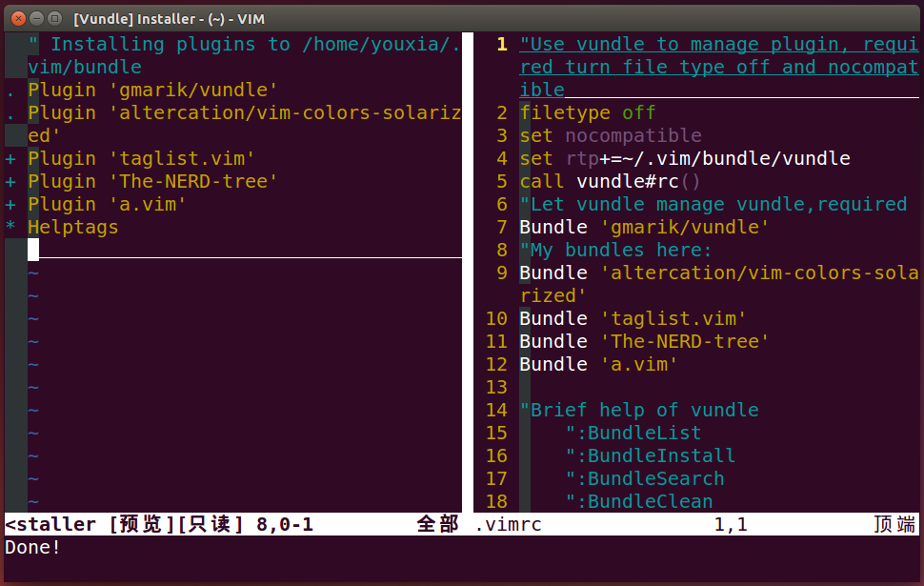924x586 pixels.
Task: Click the line Bundle 'altercation/vim-colors-solarized'
Action: (x=719, y=285)
